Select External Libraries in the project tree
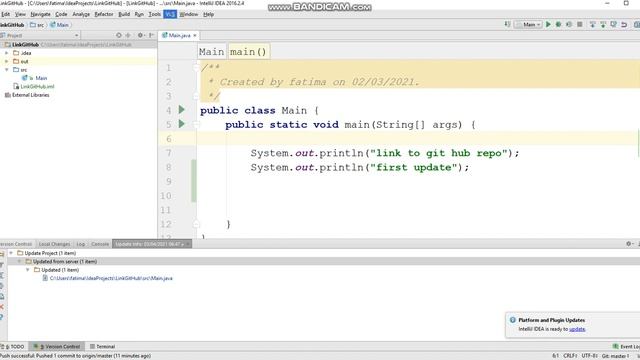The image size is (640, 360). click(31, 95)
